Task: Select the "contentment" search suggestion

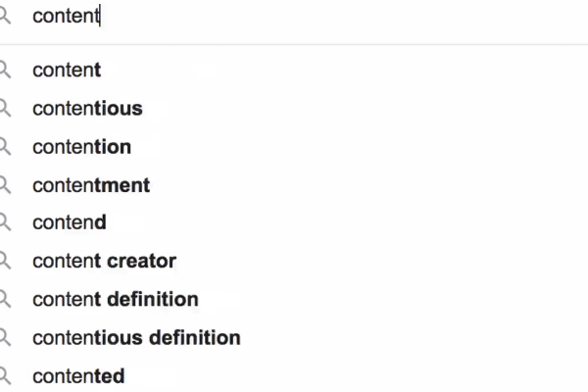Action: click(91, 185)
